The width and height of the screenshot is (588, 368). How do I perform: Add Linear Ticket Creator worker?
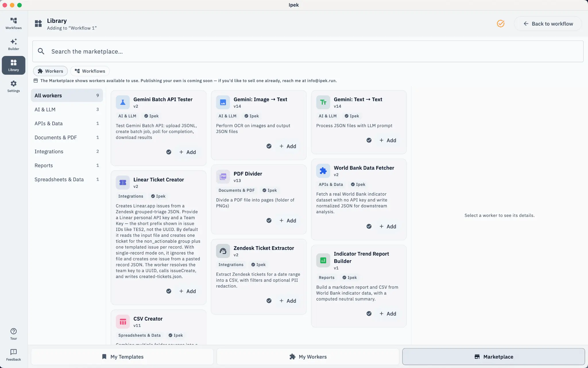[187, 291]
